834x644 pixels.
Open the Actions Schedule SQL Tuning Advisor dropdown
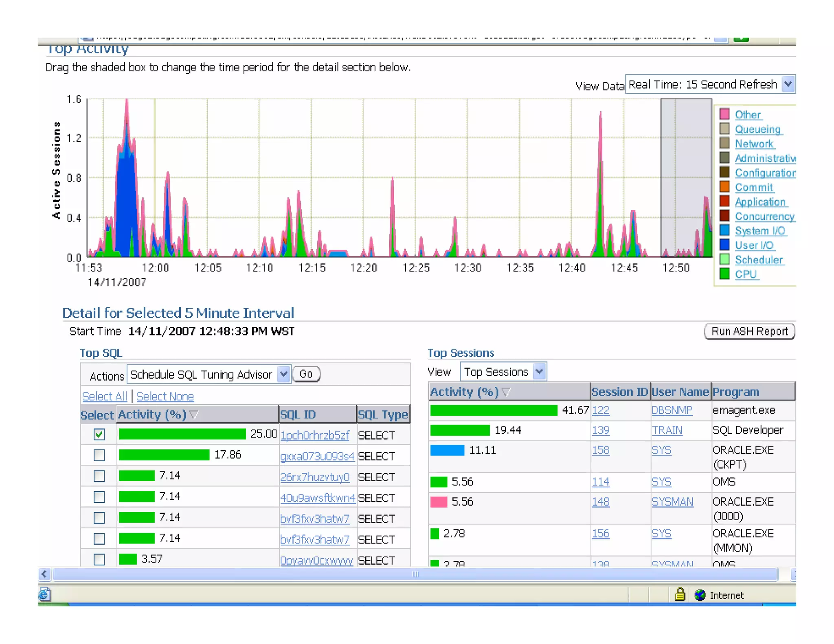[x=209, y=374]
